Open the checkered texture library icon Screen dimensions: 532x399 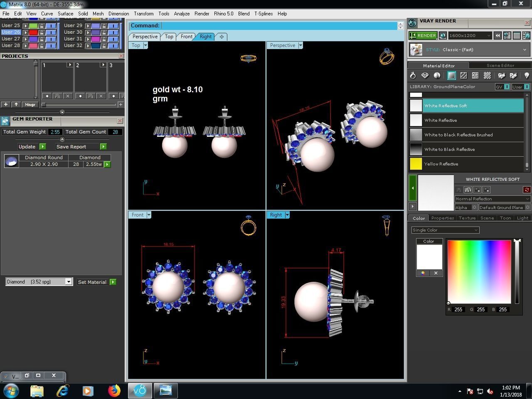point(463,76)
